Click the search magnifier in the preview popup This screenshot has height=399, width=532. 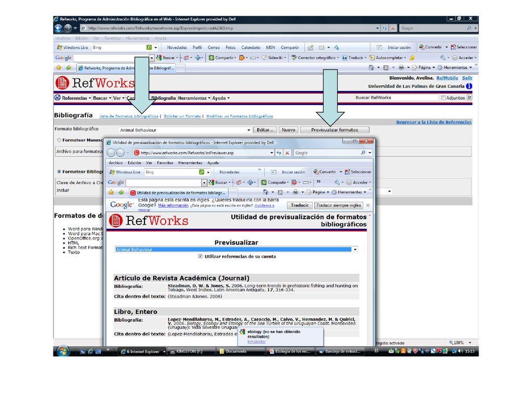pos(363,153)
